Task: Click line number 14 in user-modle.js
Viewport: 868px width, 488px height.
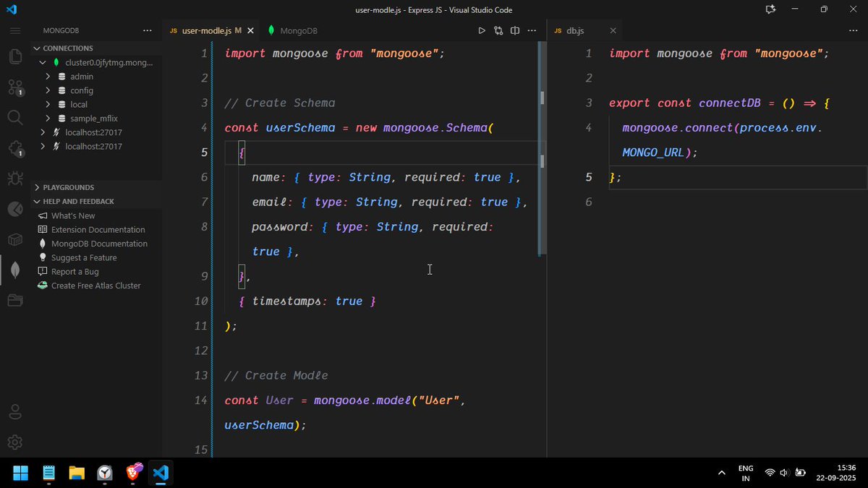Action: pos(202,400)
